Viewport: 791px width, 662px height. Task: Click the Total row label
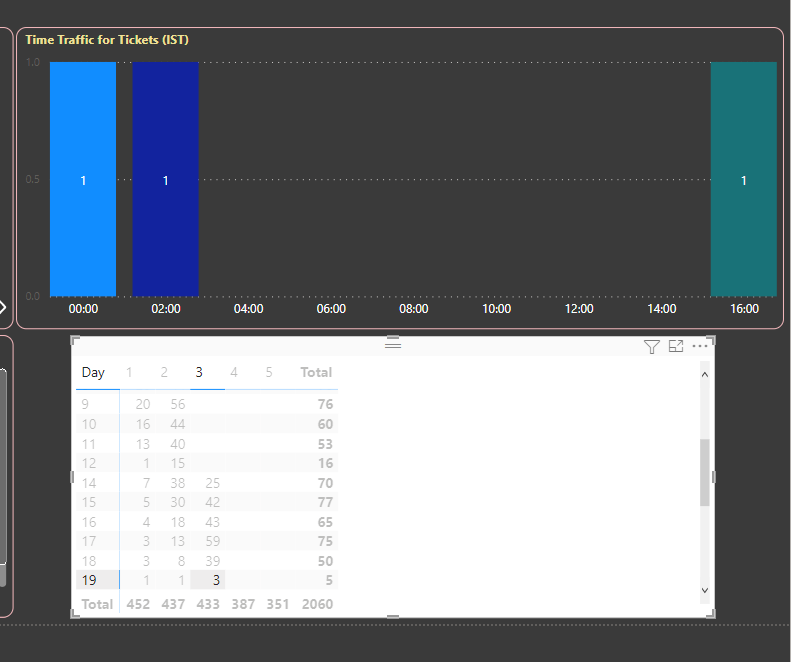point(97,604)
